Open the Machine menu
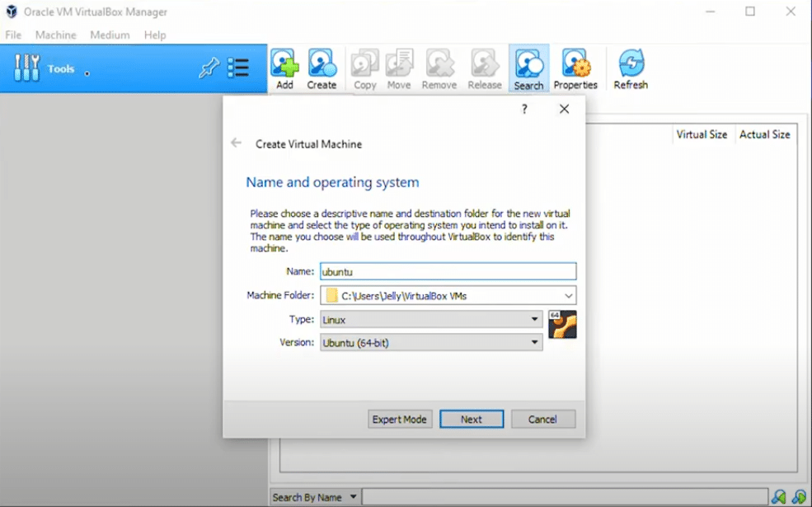The image size is (812, 507). coord(55,35)
